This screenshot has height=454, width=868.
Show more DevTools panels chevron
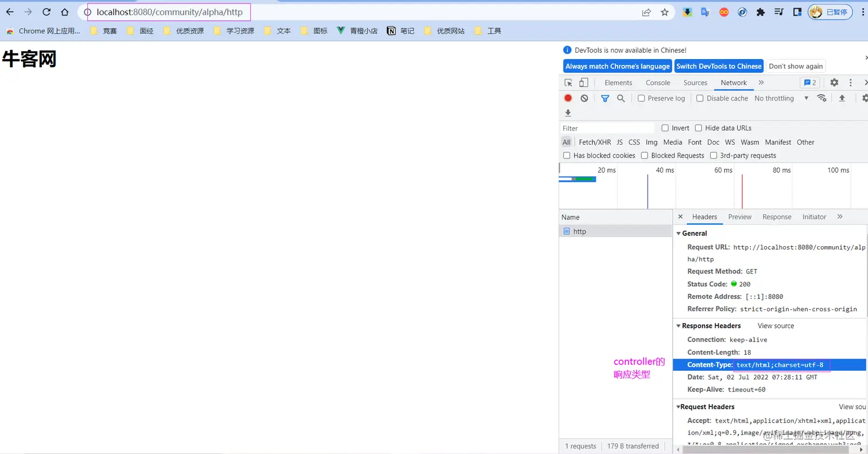click(x=761, y=83)
